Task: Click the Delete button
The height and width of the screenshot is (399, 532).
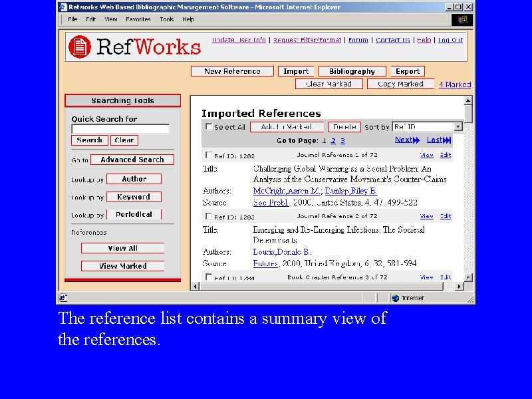Action: tap(344, 127)
